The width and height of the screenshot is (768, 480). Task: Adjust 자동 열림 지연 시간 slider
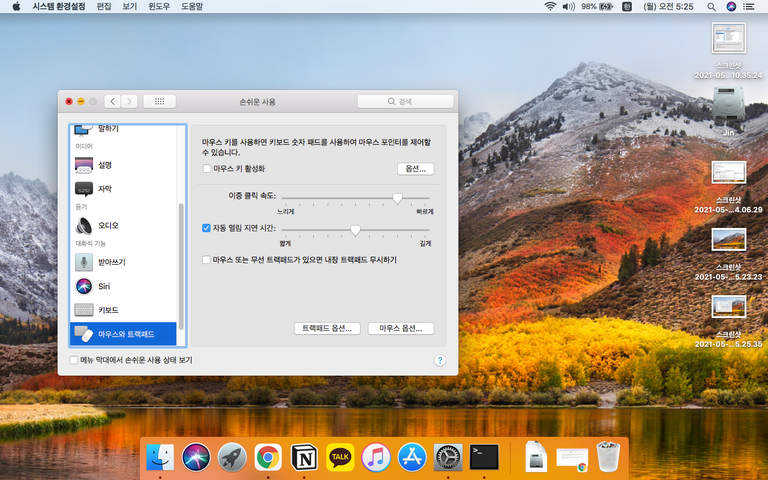[356, 230]
